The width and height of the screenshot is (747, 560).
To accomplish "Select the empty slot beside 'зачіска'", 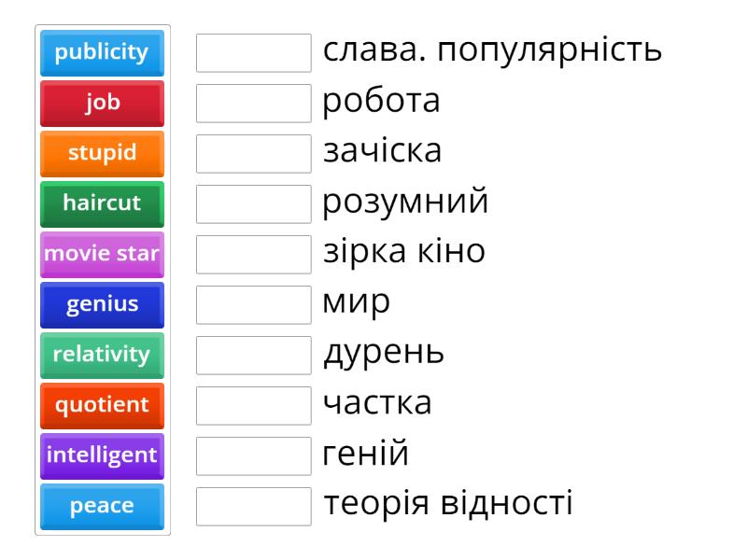I will point(254,154).
